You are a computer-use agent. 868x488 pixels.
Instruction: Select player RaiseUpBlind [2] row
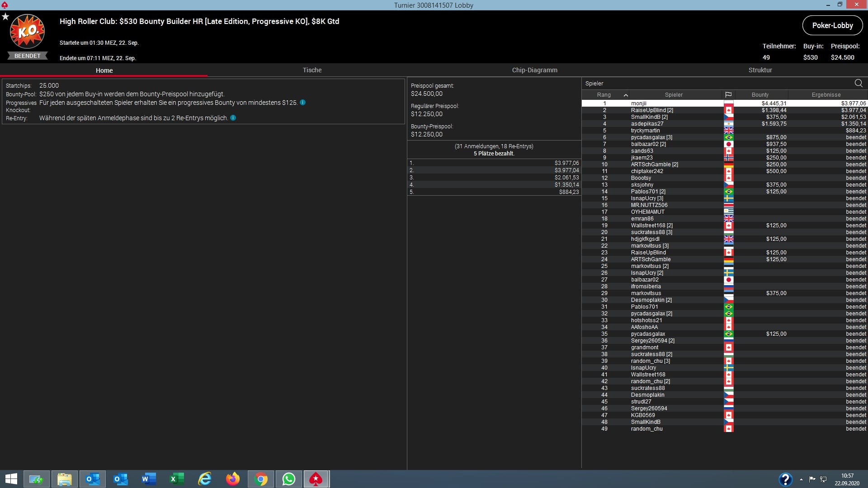[x=652, y=110]
